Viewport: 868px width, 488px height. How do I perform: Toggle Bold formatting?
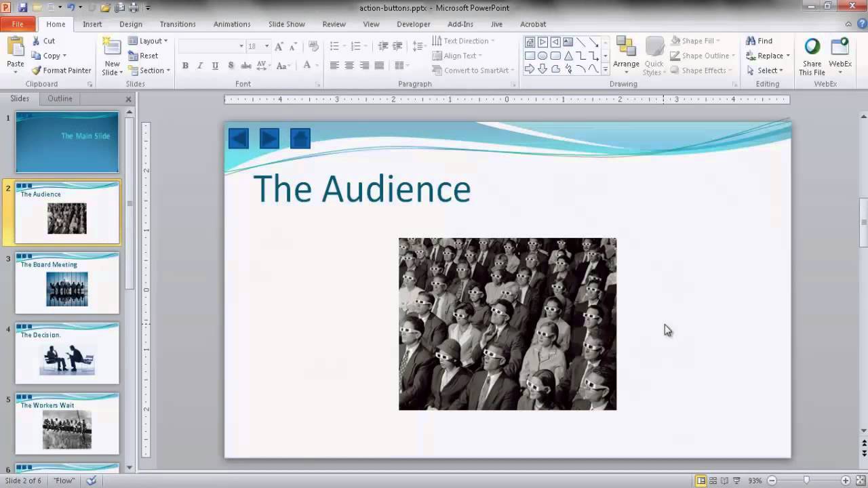tap(185, 66)
